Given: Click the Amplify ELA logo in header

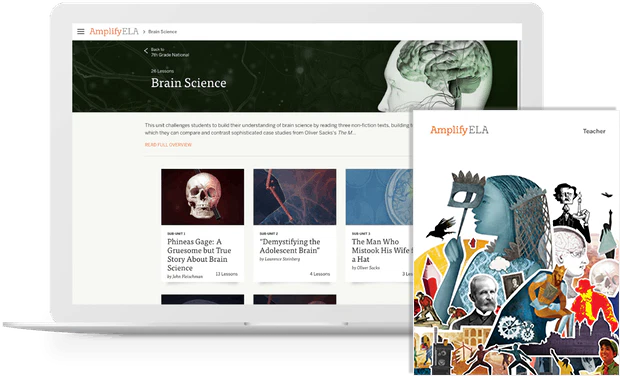Looking at the screenshot, I should click(114, 31).
